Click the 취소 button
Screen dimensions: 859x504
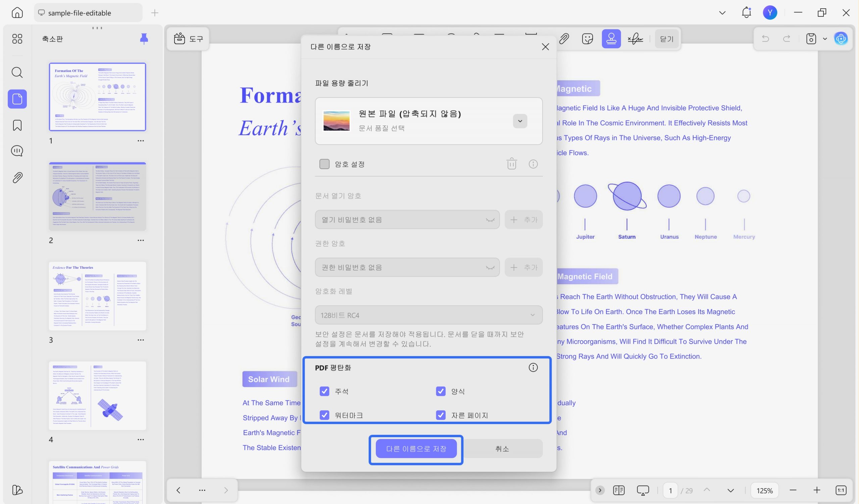502,448
